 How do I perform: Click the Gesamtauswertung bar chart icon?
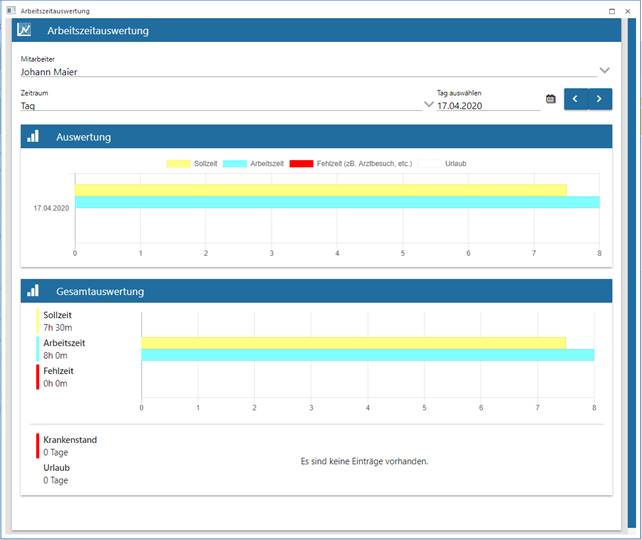tap(33, 291)
